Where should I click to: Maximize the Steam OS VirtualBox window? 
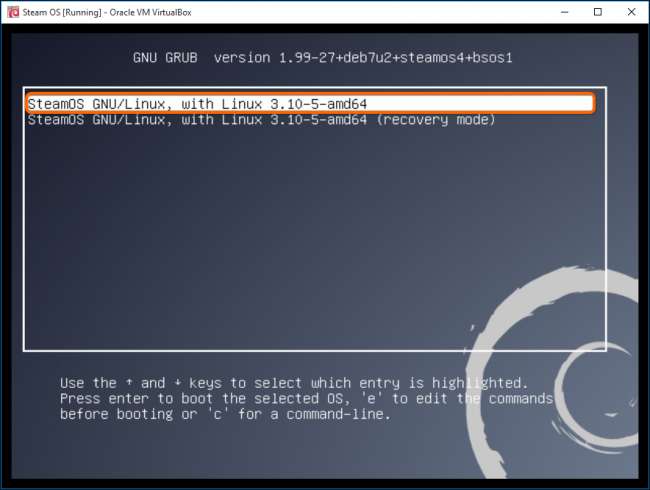coord(598,12)
